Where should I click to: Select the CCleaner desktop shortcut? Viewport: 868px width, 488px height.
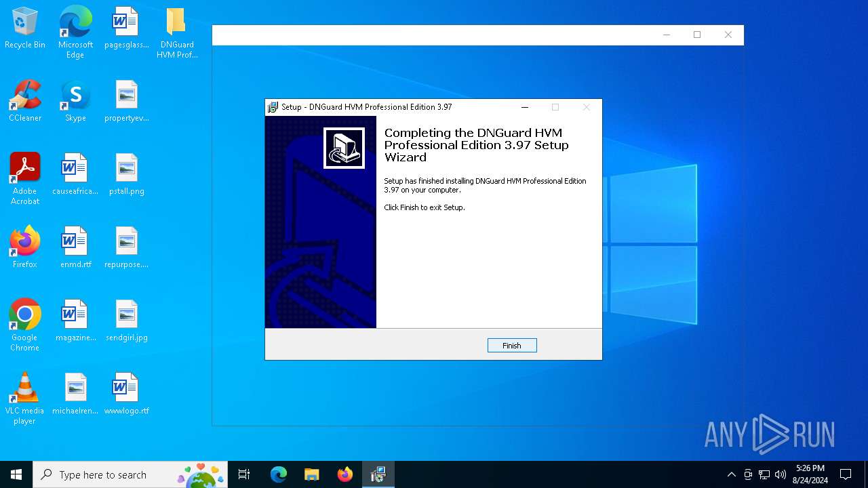pos(25,102)
